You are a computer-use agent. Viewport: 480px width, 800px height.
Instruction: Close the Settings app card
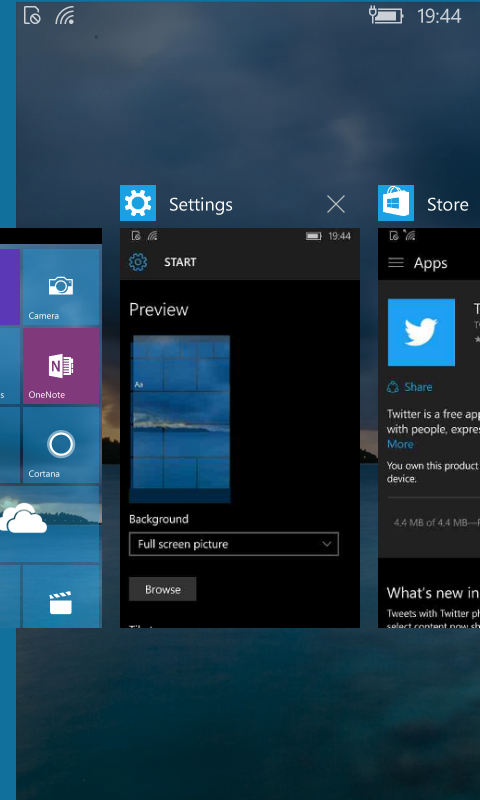coord(336,204)
